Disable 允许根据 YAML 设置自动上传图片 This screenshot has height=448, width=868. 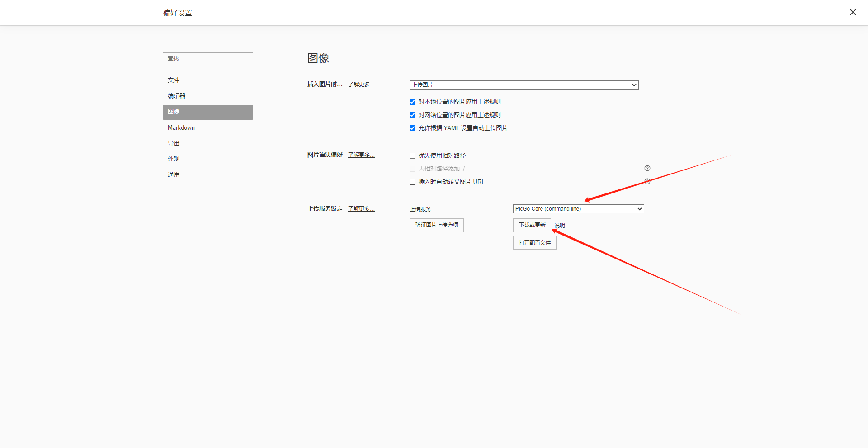point(412,128)
